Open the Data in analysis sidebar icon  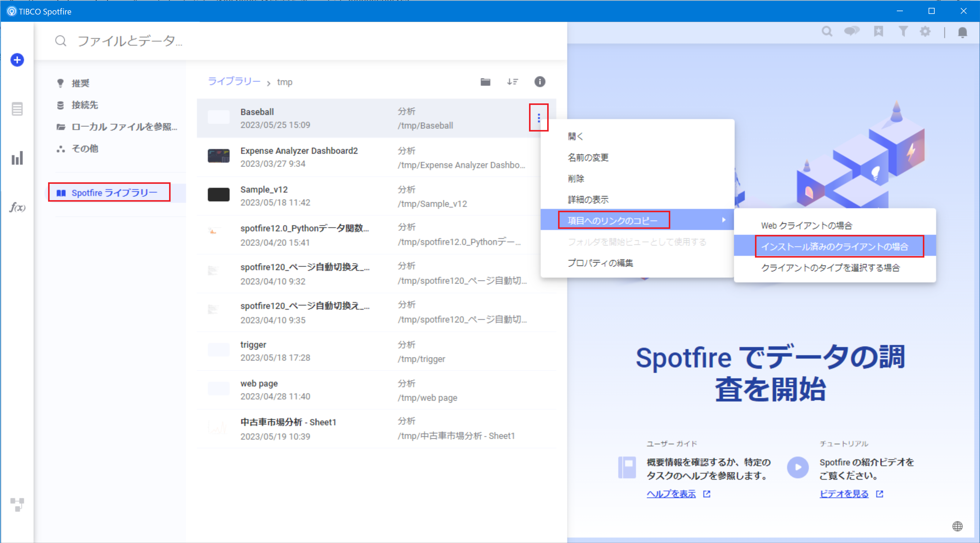point(17,109)
